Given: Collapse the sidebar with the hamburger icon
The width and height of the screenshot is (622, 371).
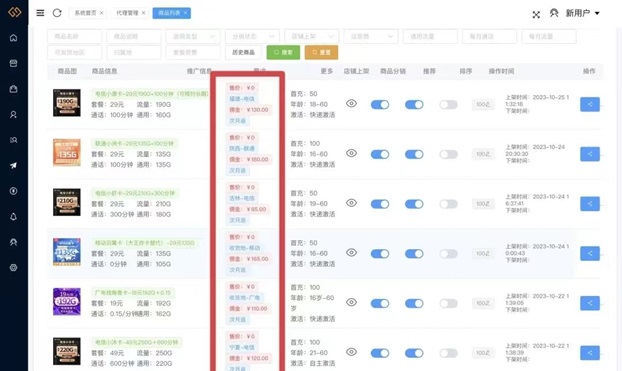Looking at the screenshot, I should click(40, 13).
